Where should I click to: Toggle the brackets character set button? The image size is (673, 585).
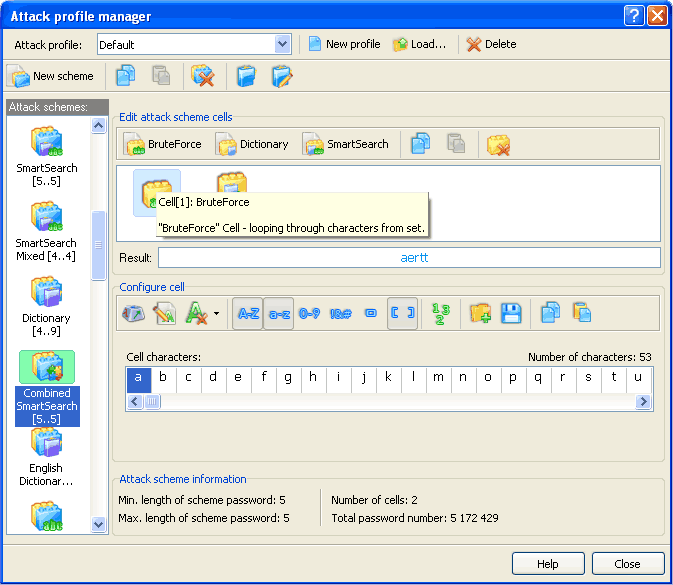[x=402, y=313]
